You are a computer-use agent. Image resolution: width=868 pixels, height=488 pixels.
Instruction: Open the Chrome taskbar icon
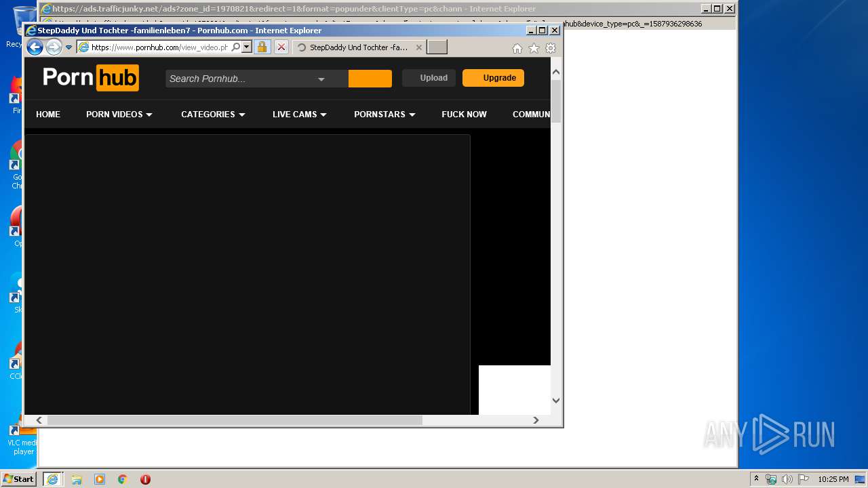click(x=123, y=479)
